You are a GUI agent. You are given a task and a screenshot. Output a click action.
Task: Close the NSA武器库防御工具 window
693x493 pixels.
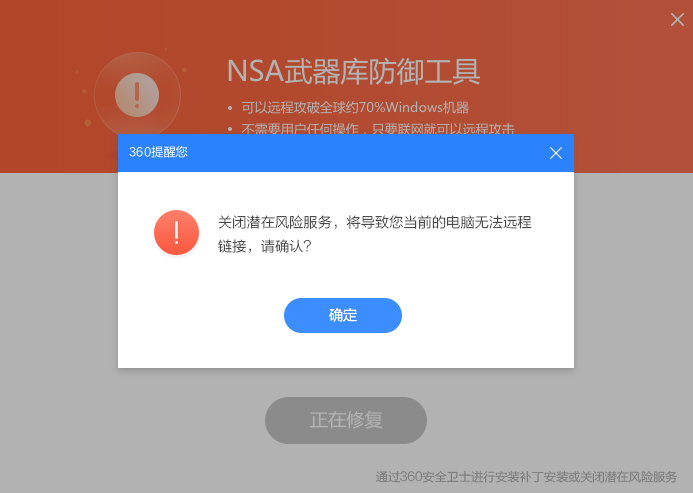click(677, 19)
